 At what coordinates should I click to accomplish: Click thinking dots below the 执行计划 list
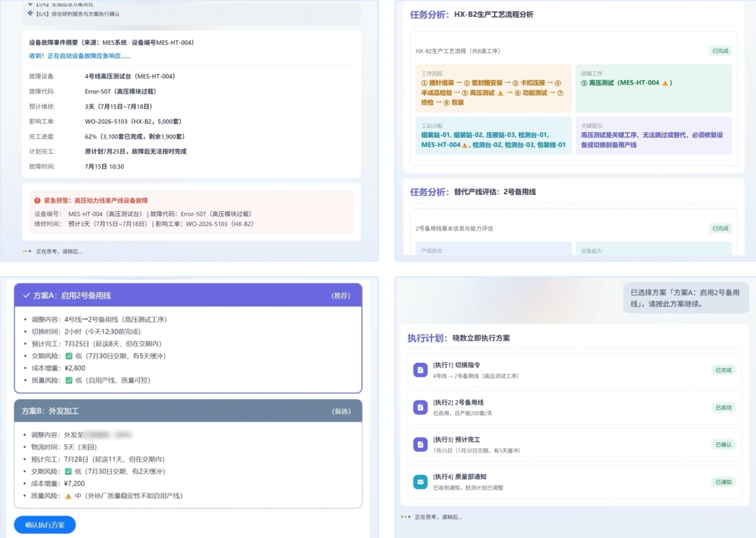pyautogui.click(x=406, y=517)
